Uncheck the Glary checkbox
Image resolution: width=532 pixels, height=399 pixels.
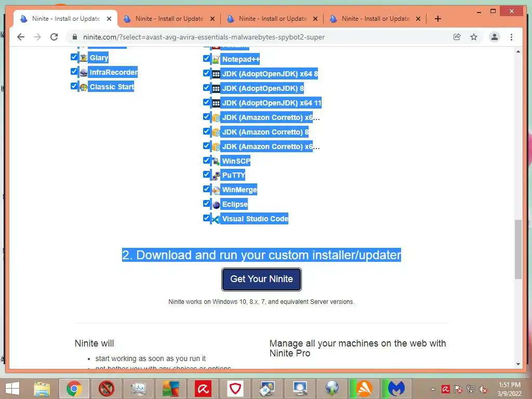click(74, 57)
